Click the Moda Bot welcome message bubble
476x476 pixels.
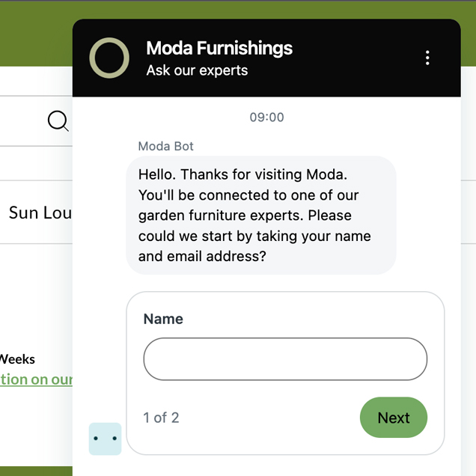coord(261,216)
